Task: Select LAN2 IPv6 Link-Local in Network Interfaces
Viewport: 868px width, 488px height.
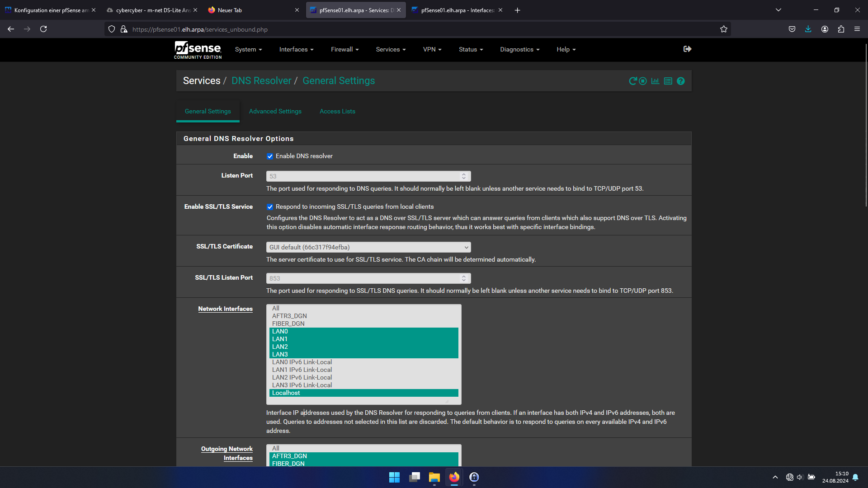Action: click(363, 377)
